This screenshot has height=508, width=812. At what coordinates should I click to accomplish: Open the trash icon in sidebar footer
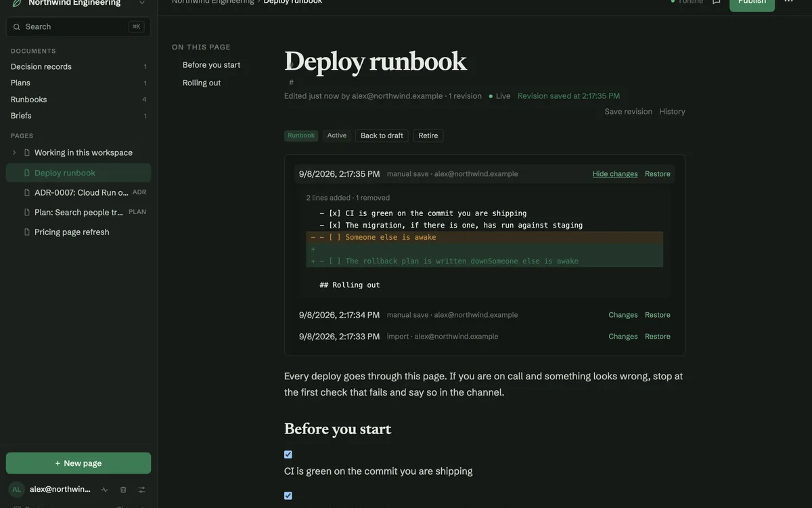pyautogui.click(x=123, y=490)
